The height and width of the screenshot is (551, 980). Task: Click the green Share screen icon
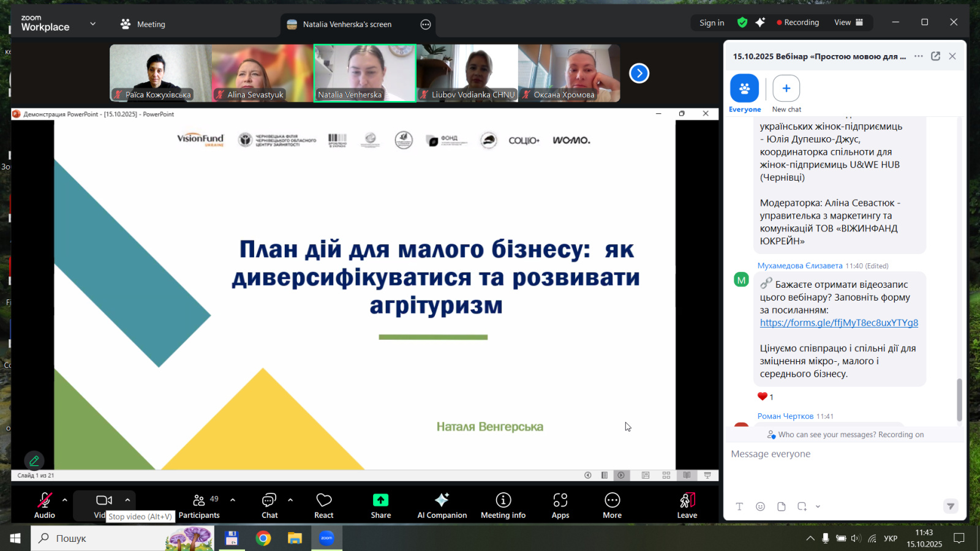point(380,500)
